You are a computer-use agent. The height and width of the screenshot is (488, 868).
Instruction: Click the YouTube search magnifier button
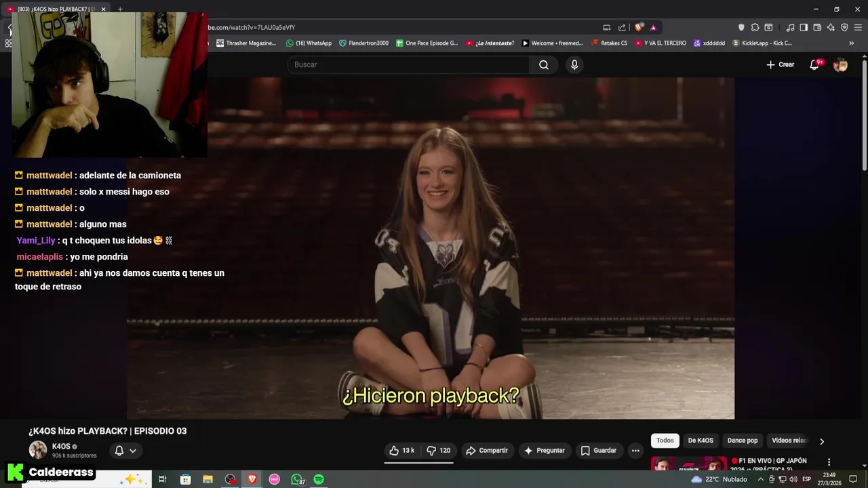coord(543,64)
